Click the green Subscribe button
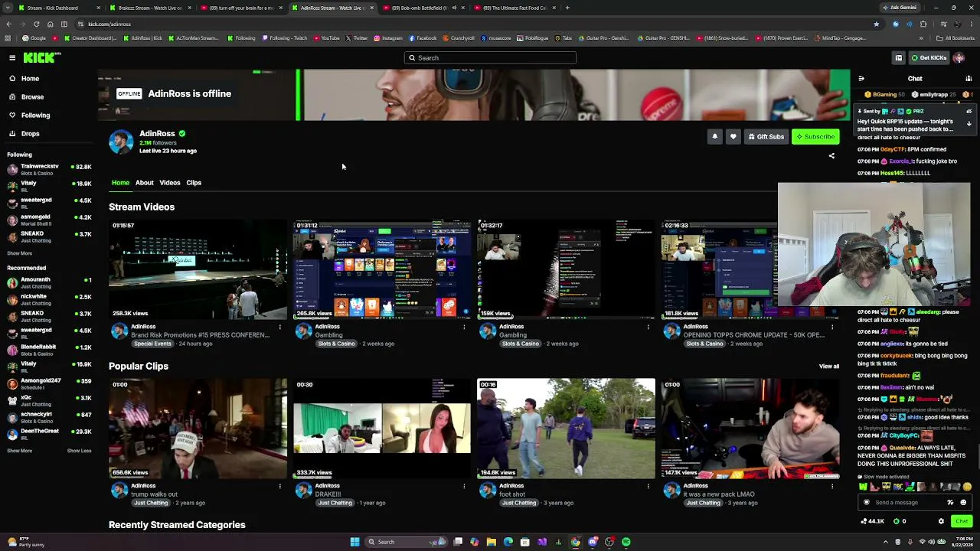The width and height of the screenshot is (980, 551). tap(815, 136)
